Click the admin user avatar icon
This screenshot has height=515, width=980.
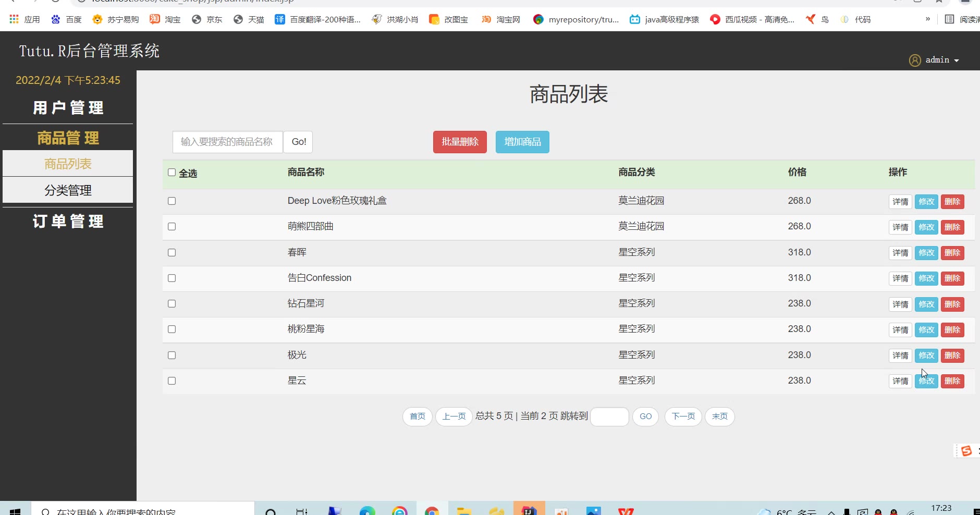(x=915, y=60)
